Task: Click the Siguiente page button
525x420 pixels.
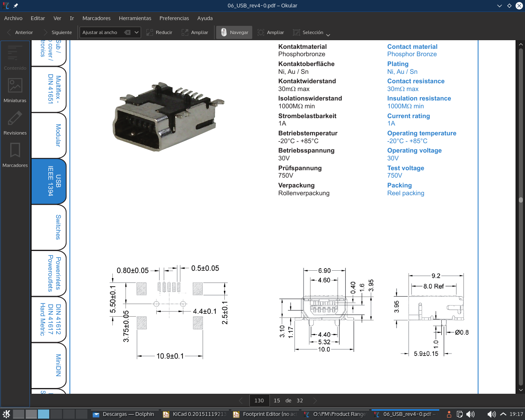Action: point(57,32)
